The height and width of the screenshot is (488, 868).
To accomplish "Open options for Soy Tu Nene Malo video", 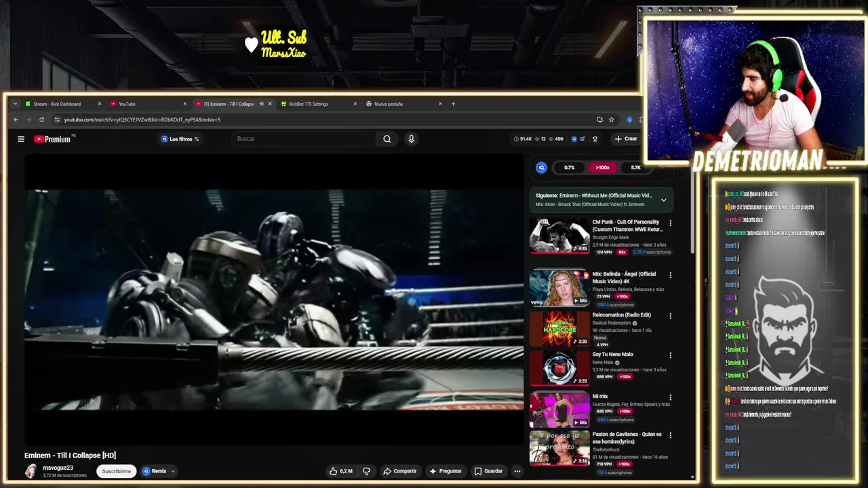I will pos(671,355).
